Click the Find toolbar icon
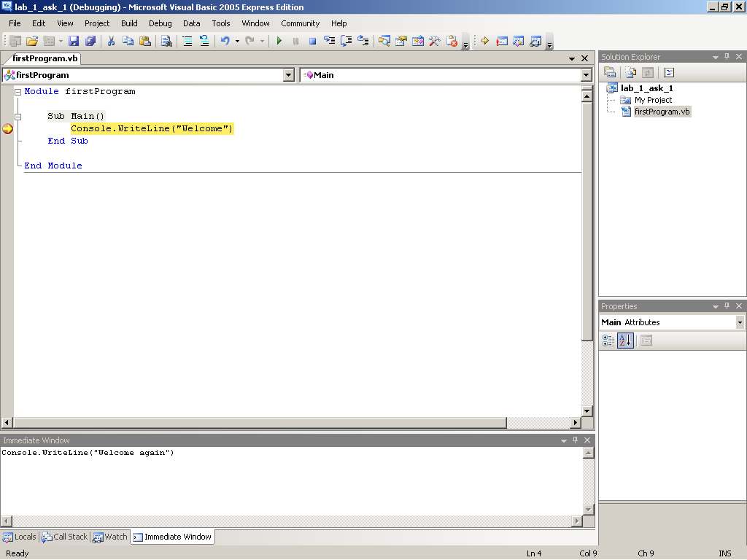 (166, 41)
